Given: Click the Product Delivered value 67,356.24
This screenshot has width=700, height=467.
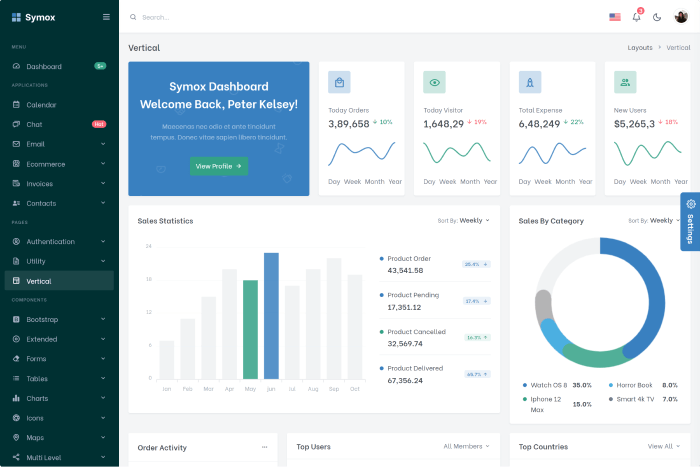Looking at the screenshot, I should (x=405, y=380).
